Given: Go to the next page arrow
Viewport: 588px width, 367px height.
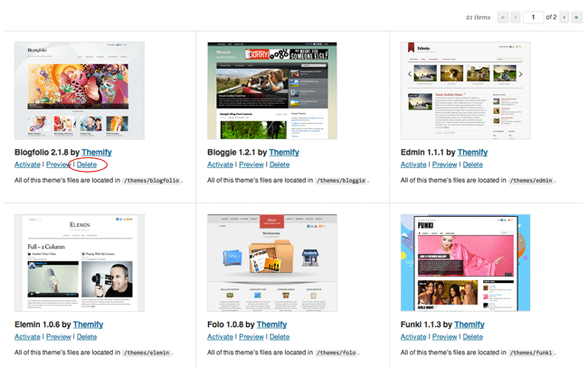Looking at the screenshot, I should [564, 17].
